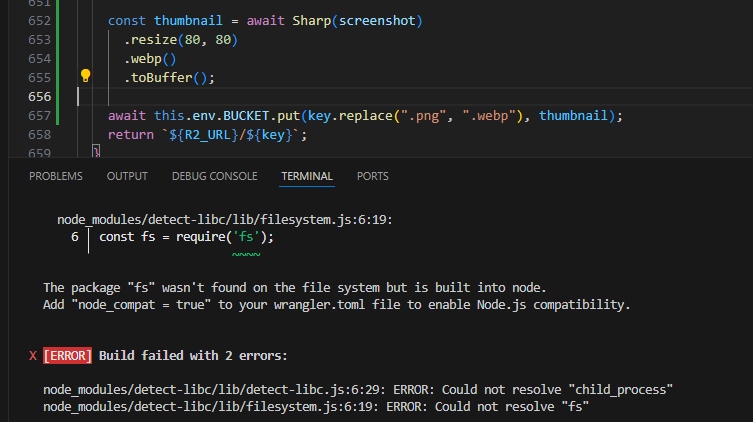The height and width of the screenshot is (422, 753).
Task: Click the [ERROR] badge in terminal
Action: tap(67, 355)
